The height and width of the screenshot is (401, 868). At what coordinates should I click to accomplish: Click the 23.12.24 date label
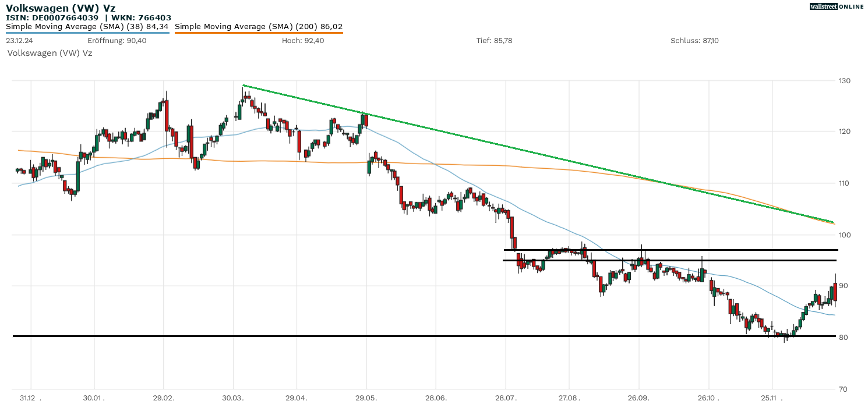(20, 41)
